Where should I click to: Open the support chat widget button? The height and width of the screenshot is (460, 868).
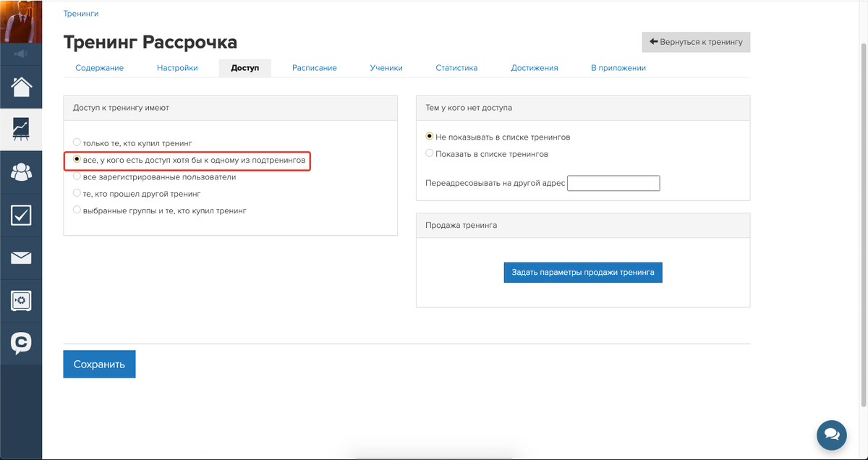(831, 435)
